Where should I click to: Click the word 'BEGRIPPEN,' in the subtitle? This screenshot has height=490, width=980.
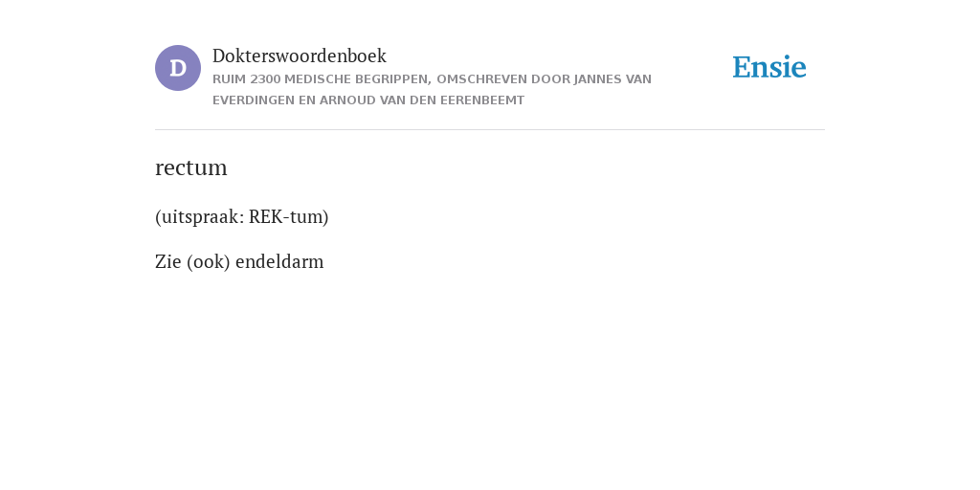click(x=390, y=79)
